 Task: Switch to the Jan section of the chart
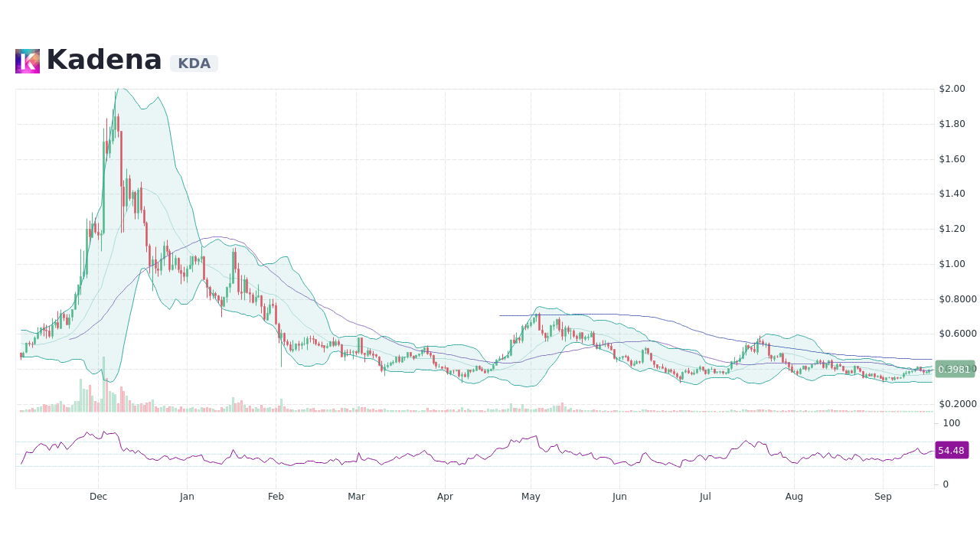[x=187, y=496]
